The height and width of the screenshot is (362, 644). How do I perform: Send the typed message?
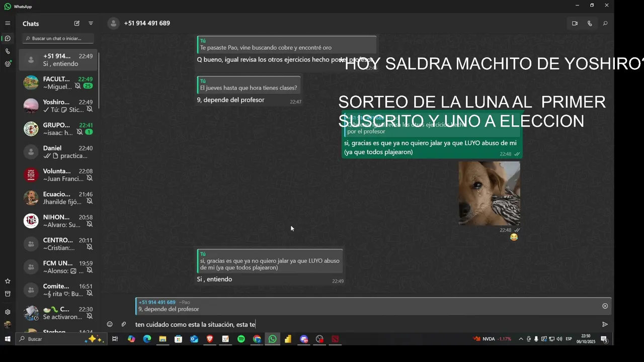click(605, 324)
